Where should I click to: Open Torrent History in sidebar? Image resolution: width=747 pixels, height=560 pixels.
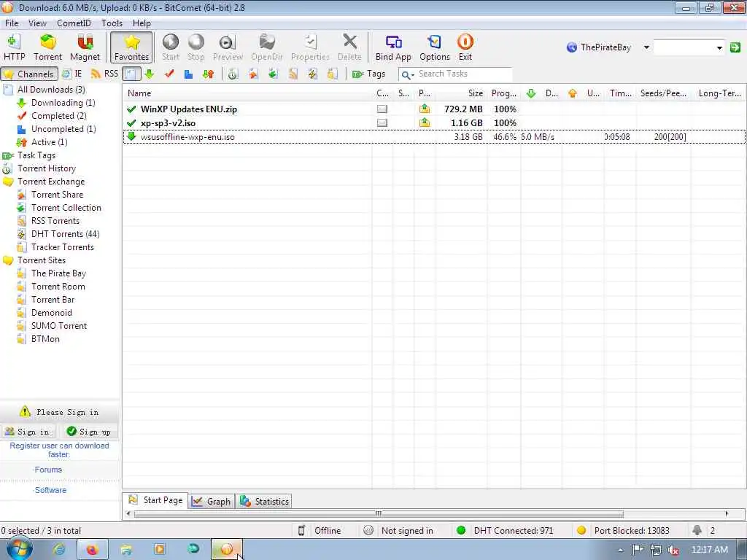tap(46, 168)
